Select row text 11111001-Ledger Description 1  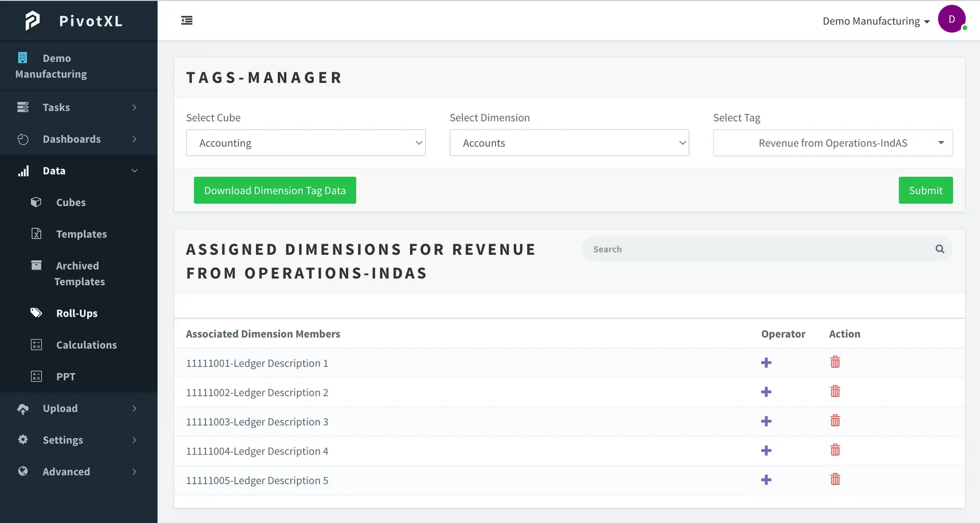point(257,363)
